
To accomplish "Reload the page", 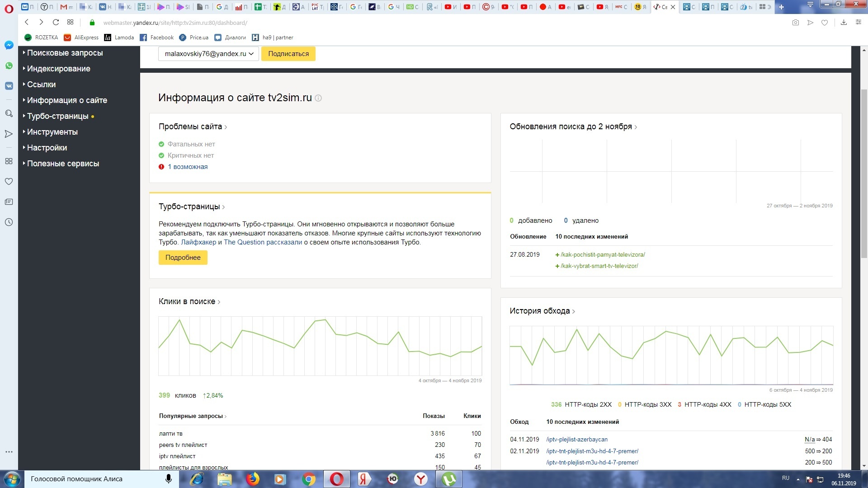I will 56,22.
